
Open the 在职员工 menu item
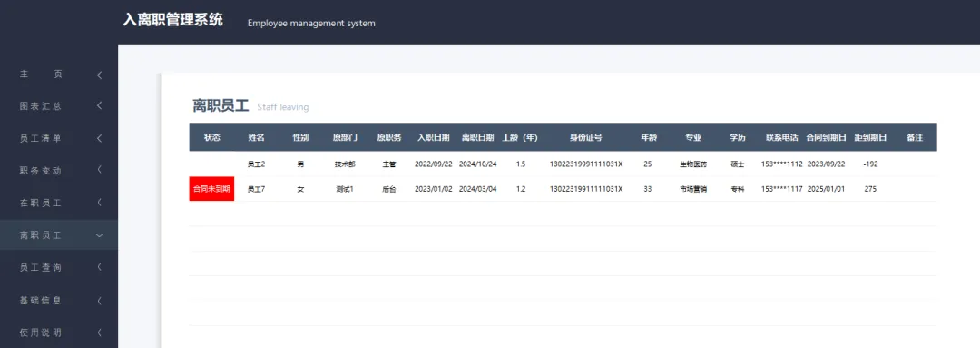tap(41, 204)
